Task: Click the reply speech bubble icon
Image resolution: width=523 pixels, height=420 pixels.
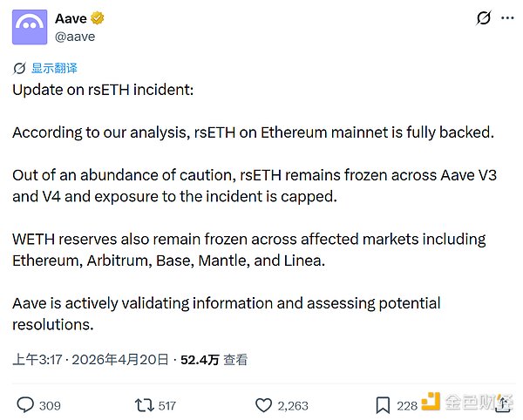Action: [x=25, y=404]
